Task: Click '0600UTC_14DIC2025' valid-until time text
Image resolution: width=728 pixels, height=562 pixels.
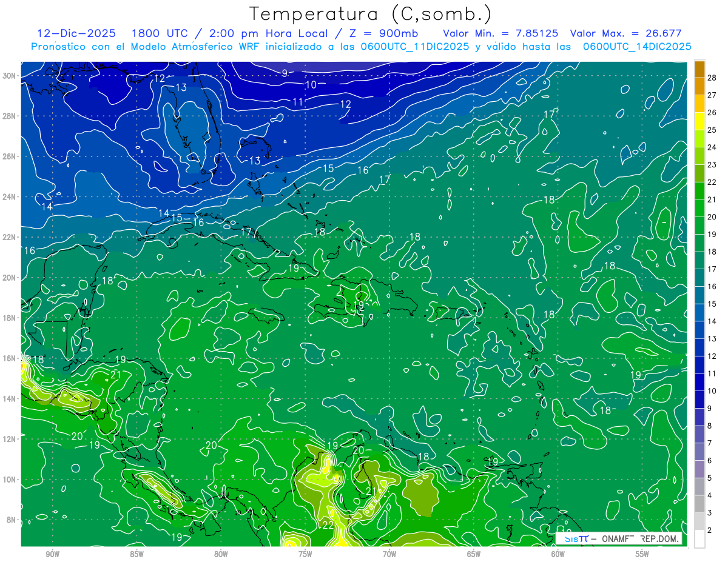Action: 637,47
